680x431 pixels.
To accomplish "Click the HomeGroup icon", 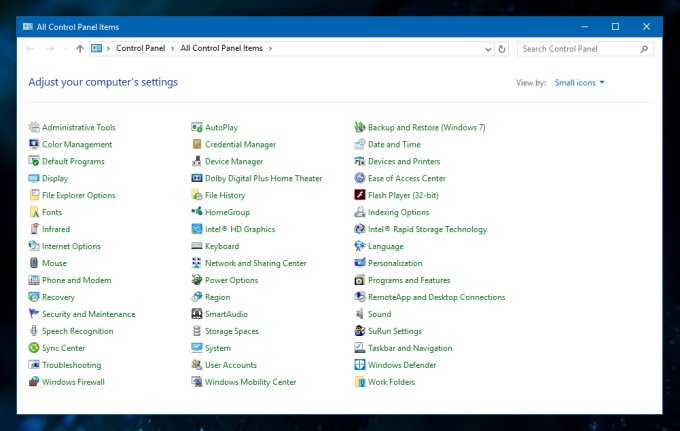I will [x=197, y=212].
